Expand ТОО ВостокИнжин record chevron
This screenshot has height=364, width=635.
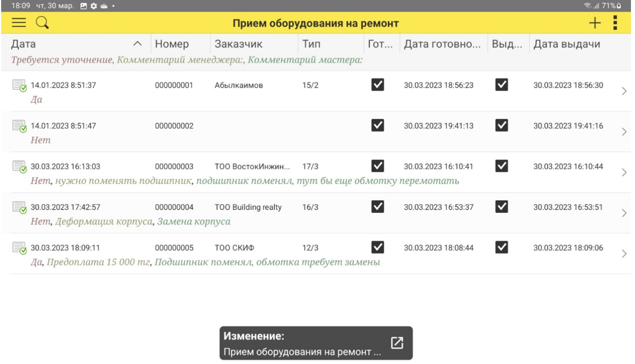[x=624, y=172]
